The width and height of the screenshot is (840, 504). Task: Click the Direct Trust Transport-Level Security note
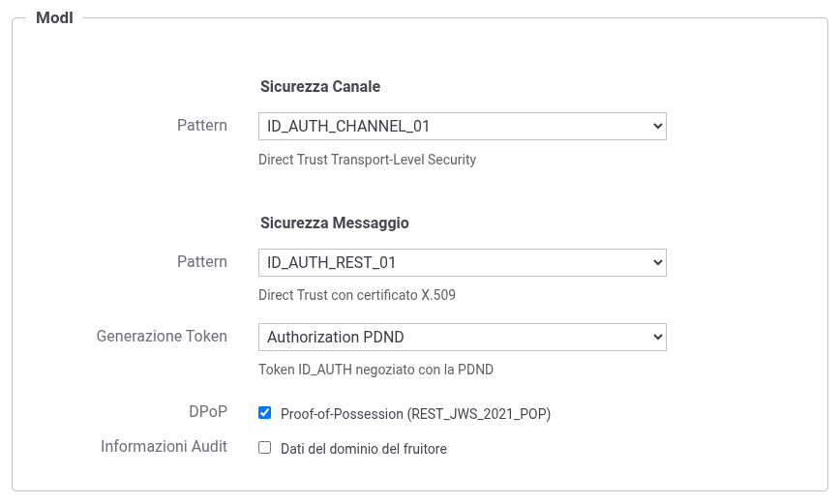coord(367,160)
